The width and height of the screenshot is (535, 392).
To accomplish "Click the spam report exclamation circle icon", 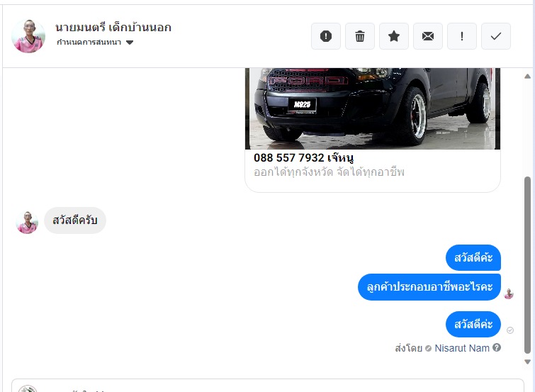I will 326,36.
